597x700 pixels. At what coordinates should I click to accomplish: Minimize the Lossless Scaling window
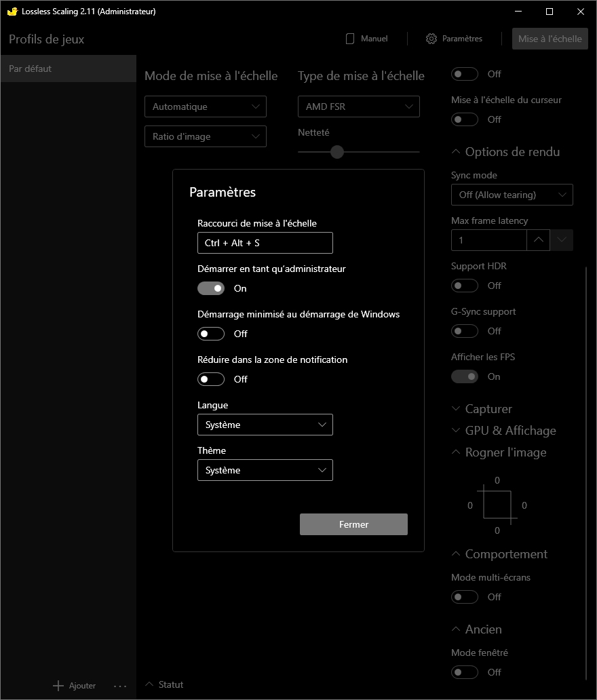coord(518,12)
